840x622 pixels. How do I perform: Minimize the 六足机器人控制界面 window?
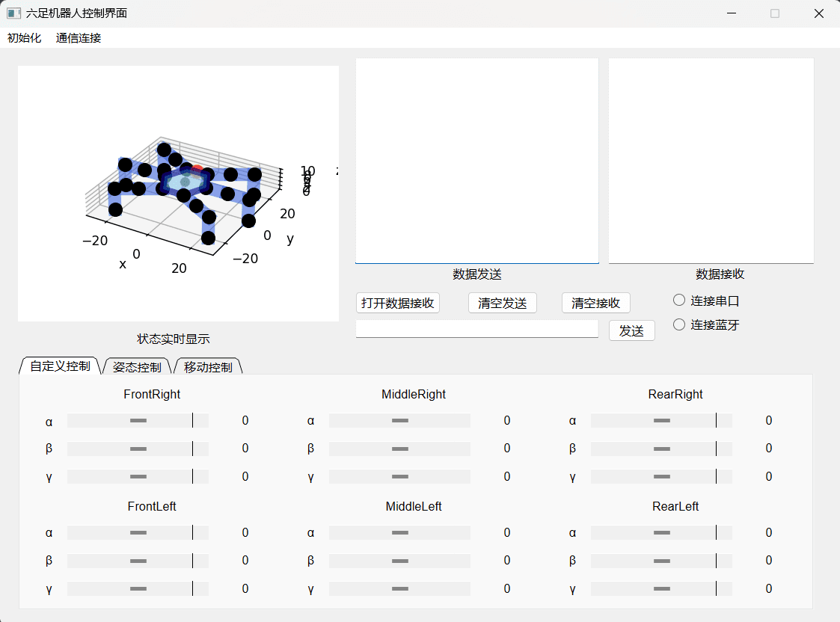pyautogui.click(x=732, y=13)
